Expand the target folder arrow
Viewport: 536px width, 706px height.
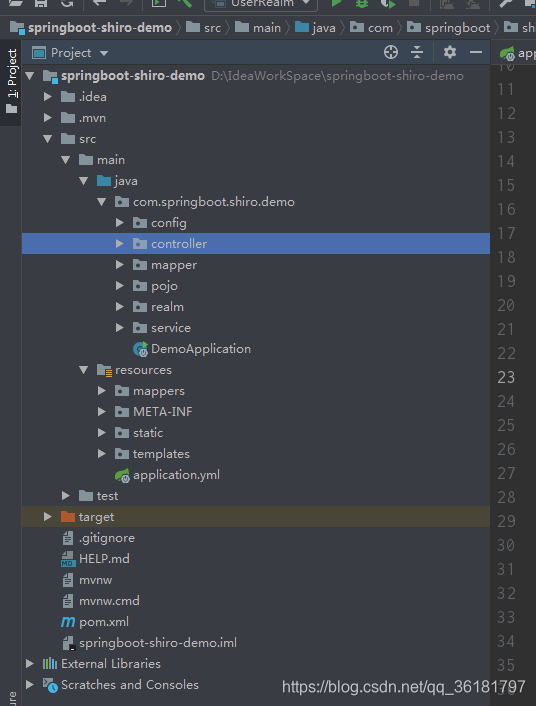coord(48,517)
